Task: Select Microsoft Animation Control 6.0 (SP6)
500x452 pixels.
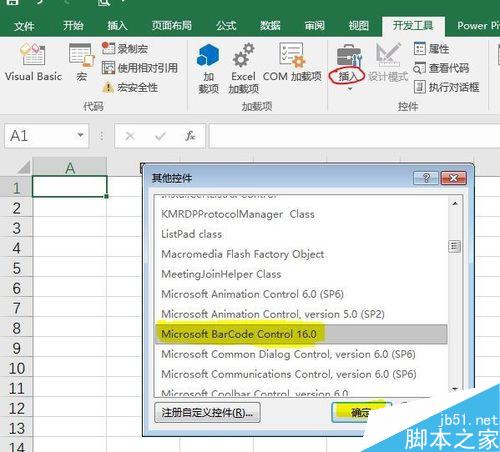Action: 301,294
